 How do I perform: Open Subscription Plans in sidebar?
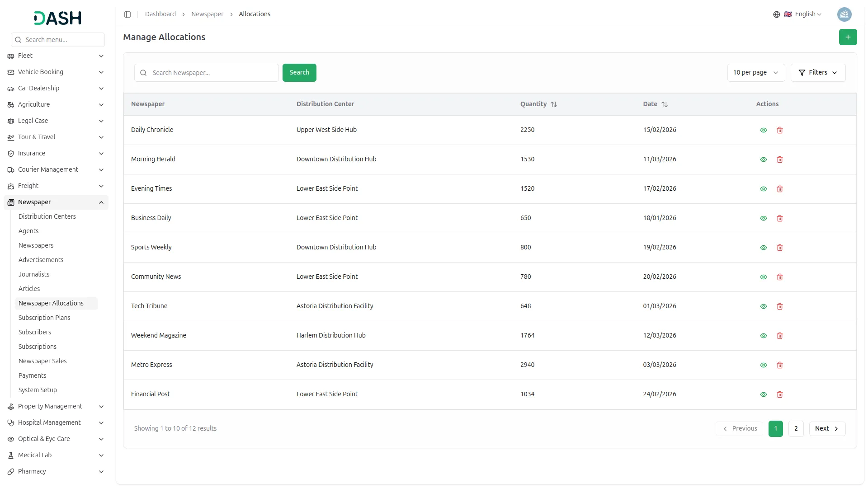(x=44, y=318)
